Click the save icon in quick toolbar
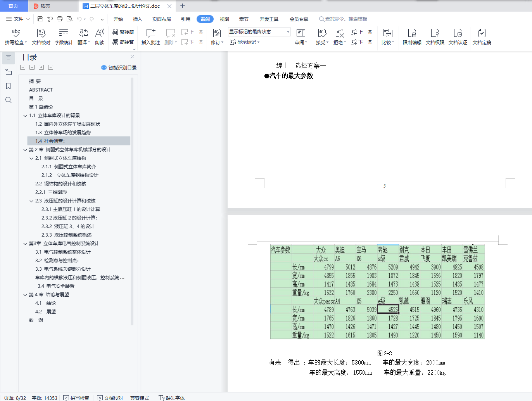The image size is (532, 401). click(40, 19)
